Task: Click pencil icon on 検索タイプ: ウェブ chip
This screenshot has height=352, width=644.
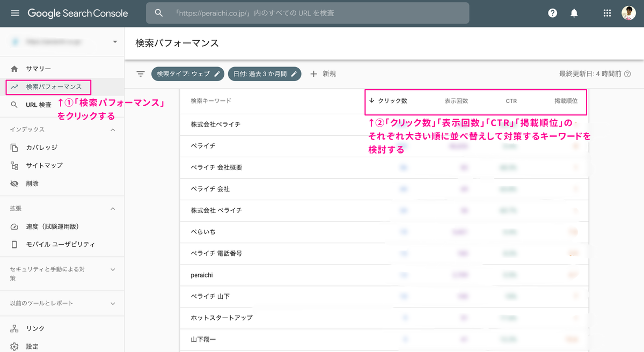Action: click(217, 74)
